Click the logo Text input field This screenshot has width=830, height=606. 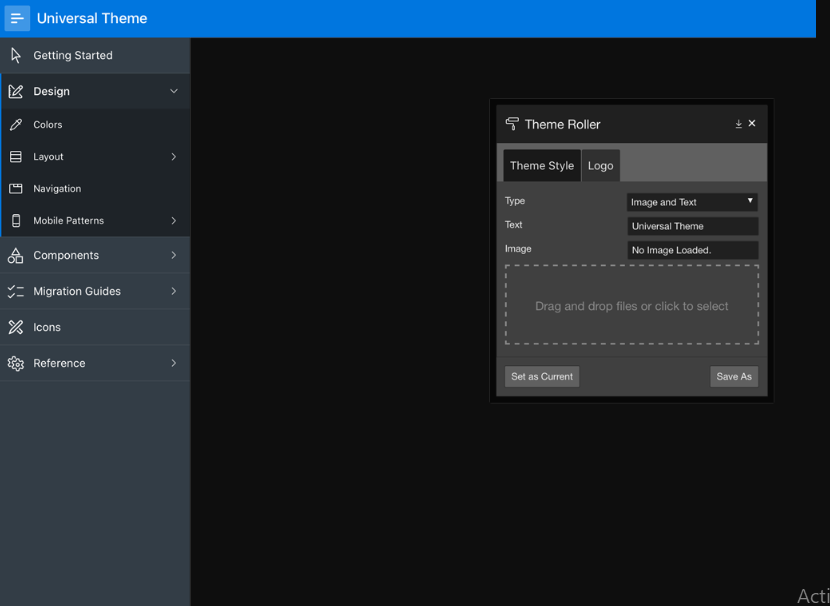click(692, 226)
